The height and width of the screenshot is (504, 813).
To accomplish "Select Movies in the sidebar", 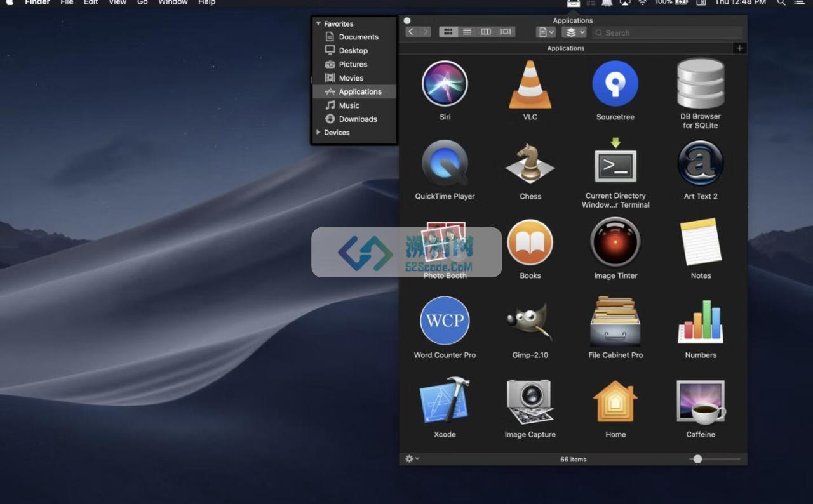I will coord(354,78).
